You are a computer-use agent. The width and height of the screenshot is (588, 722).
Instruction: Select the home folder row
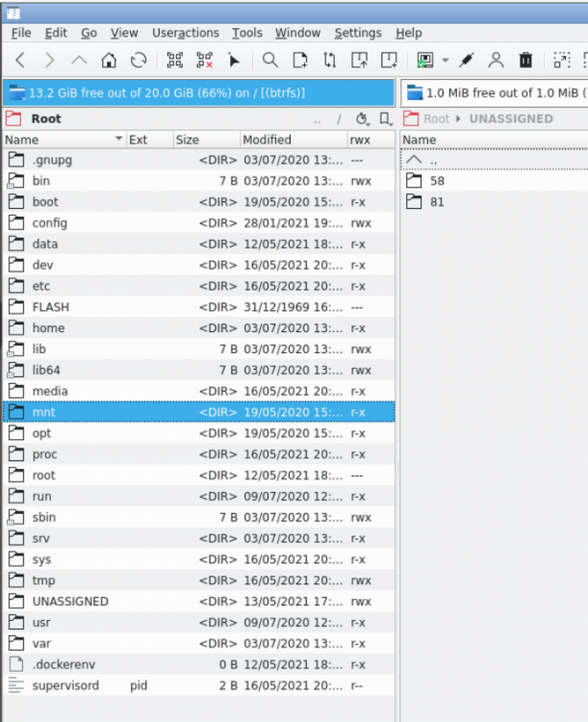199,328
